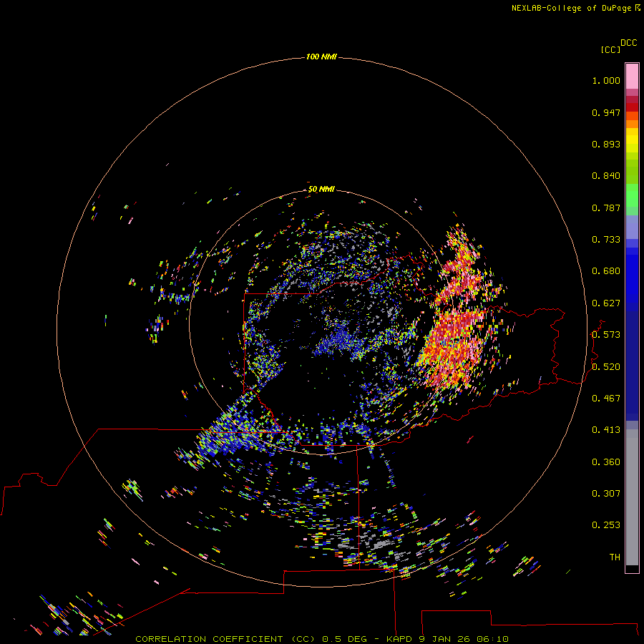644x644 pixels.
Task: Click the 50 NMI range ring label
Action: [321, 189]
